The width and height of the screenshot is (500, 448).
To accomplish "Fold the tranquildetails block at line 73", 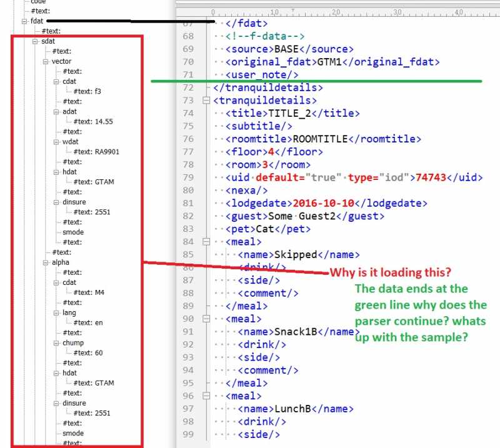I will (x=206, y=100).
